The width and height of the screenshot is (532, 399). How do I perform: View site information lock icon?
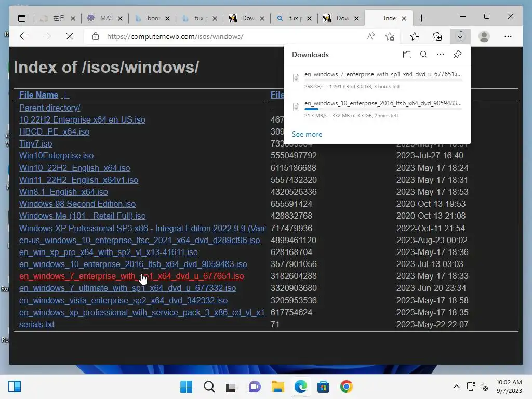point(96,36)
